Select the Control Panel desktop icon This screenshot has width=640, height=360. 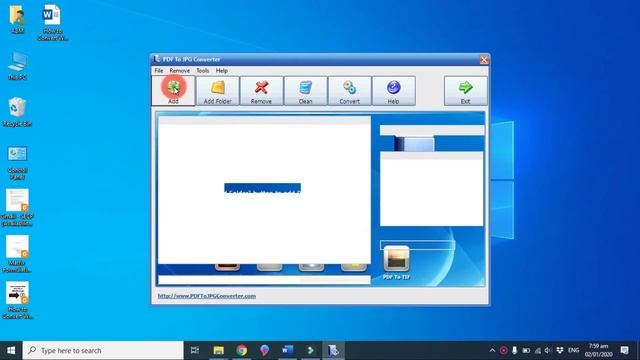(x=17, y=162)
